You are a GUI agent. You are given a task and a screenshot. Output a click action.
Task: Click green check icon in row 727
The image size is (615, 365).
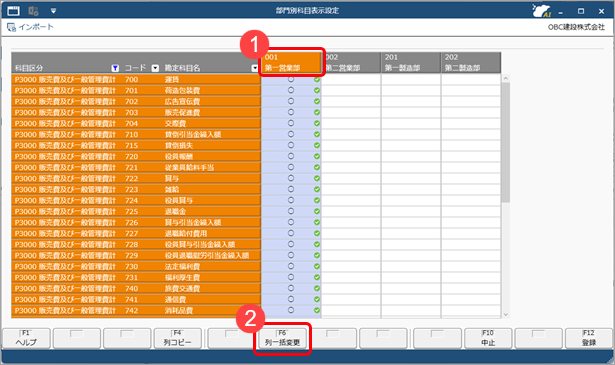click(317, 233)
